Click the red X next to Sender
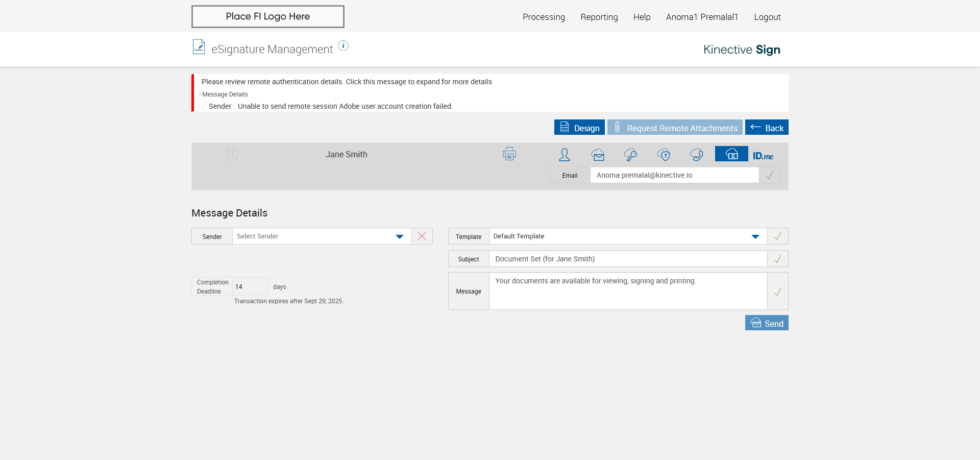This screenshot has height=460, width=980. click(x=422, y=236)
